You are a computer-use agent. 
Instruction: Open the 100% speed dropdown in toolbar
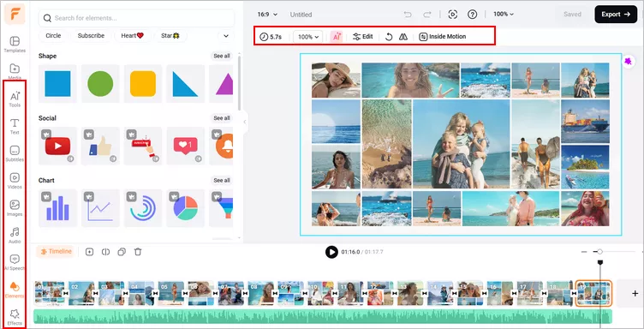[308, 37]
